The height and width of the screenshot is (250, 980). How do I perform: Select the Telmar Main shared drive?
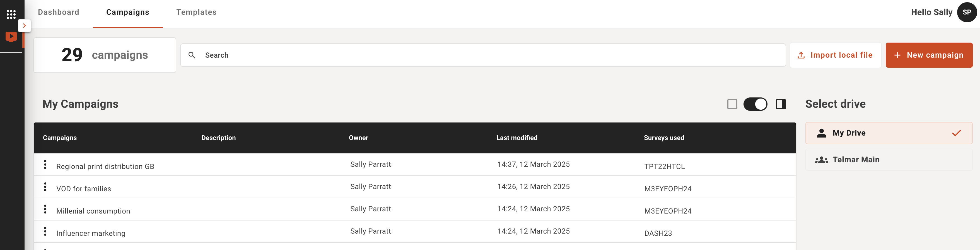point(889,160)
